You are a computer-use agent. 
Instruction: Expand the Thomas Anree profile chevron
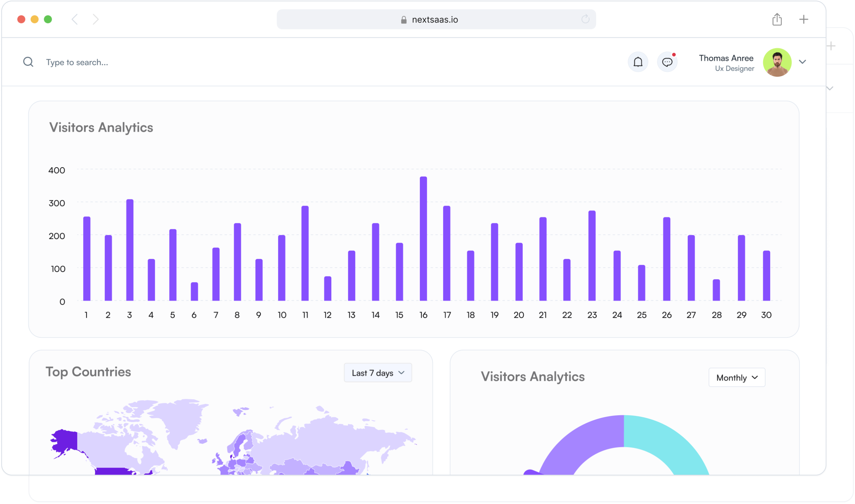pyautogui.click(x=802, y=62)
